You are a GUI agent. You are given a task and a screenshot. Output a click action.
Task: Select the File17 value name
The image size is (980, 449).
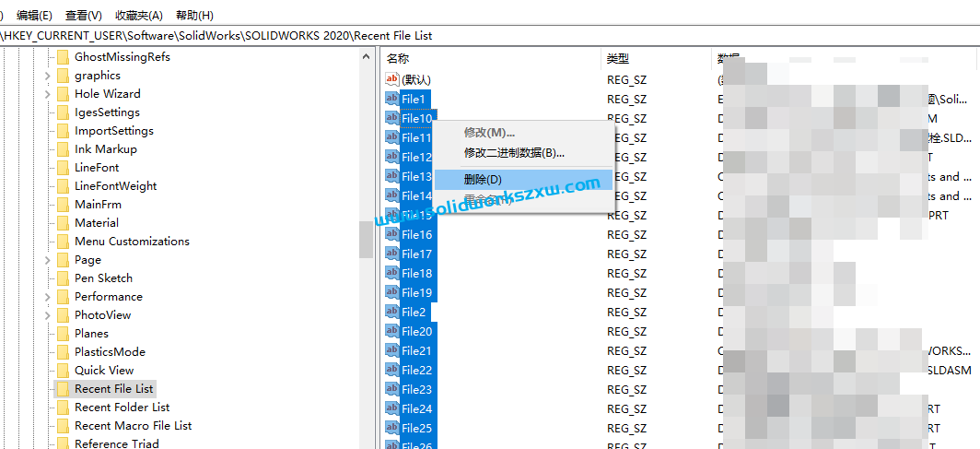click(417, 254)
